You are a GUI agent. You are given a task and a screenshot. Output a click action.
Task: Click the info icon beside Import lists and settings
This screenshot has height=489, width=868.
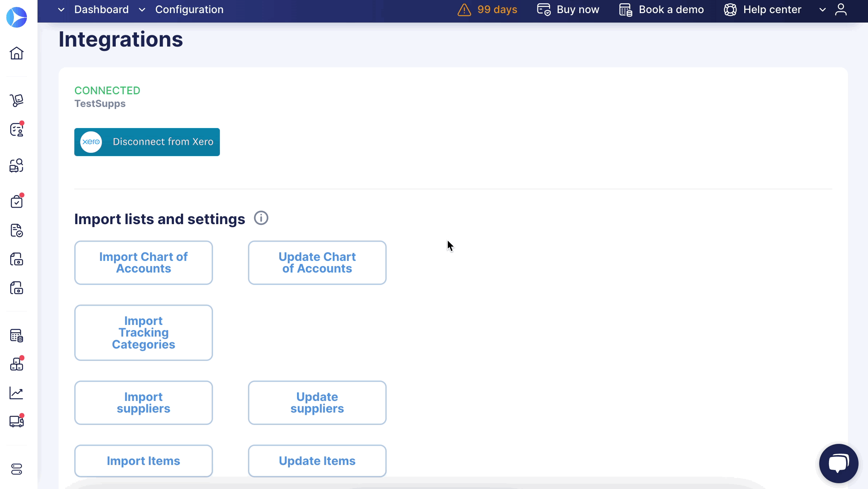coord(261,218)
